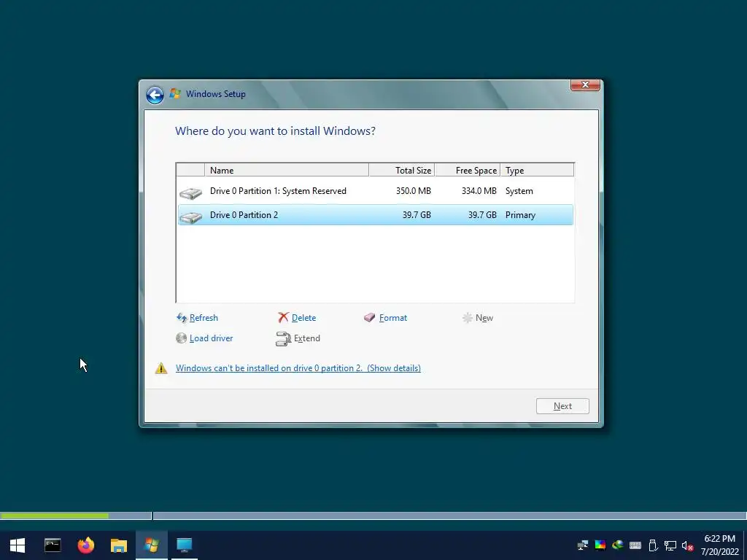Sort by the Type column header

click(x=537, y=170)
